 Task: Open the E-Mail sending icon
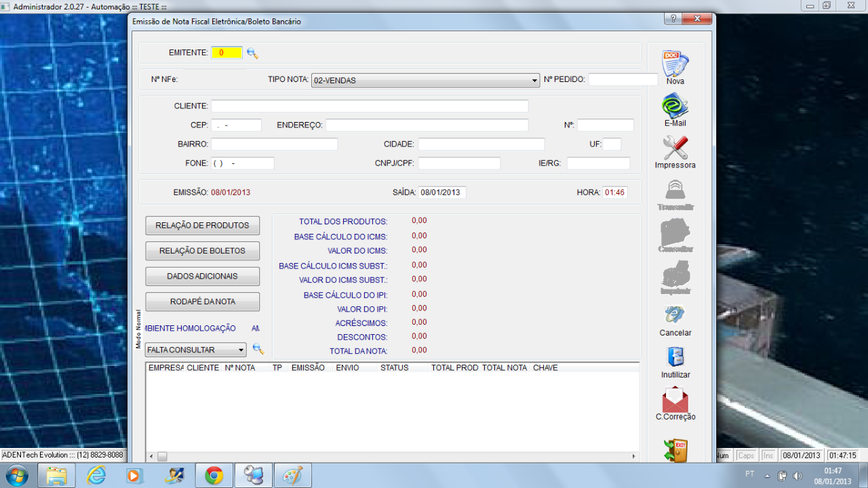pyautogui.click(x=675, y=106)
